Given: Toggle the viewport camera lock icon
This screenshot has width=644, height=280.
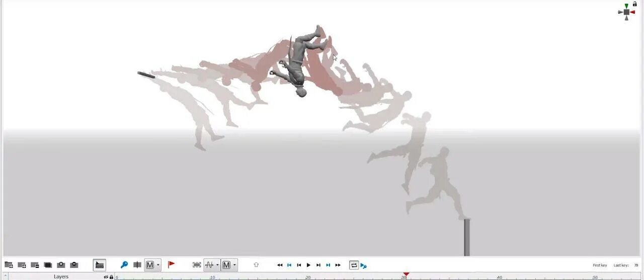Looking at the screenshot, I should [x=635, y=4].
